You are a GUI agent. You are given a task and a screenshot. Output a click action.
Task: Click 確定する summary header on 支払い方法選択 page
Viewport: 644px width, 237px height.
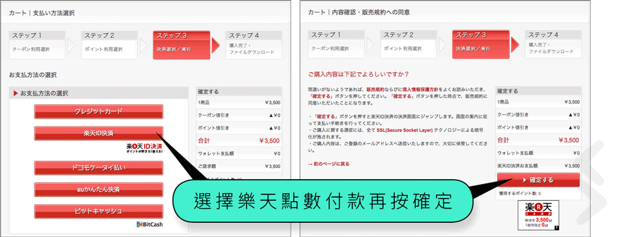point(239,91)
